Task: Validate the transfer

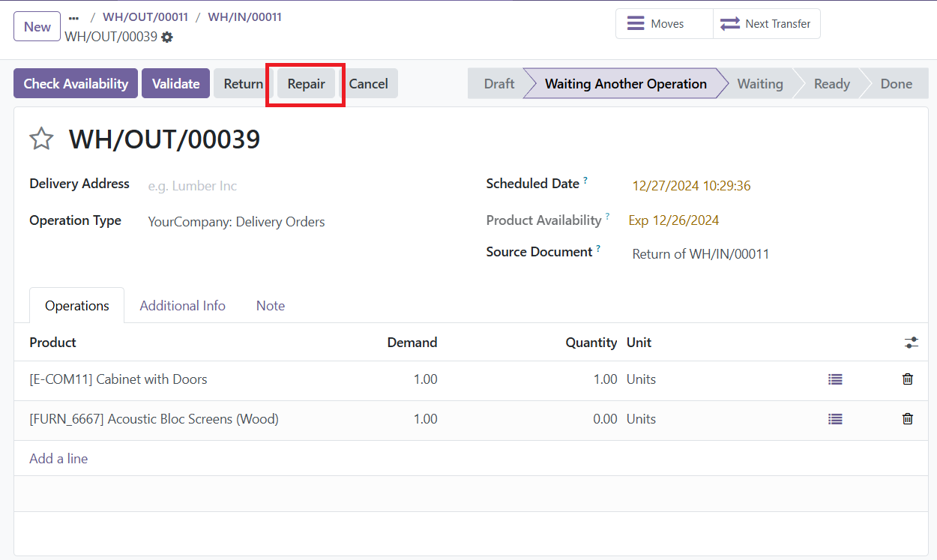Action: click(175, 84)
